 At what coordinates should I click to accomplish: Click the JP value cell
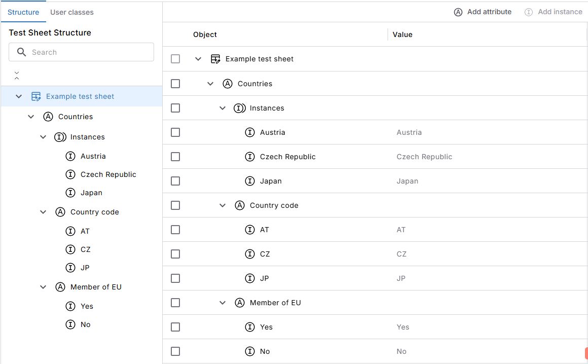coord(401,278)
